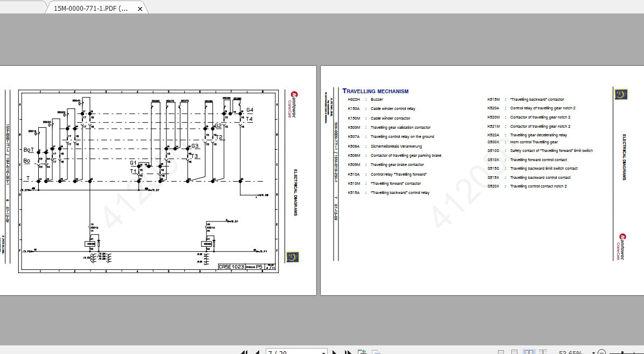
Task: Select the two-page facing layout
Action: (529, 352)
